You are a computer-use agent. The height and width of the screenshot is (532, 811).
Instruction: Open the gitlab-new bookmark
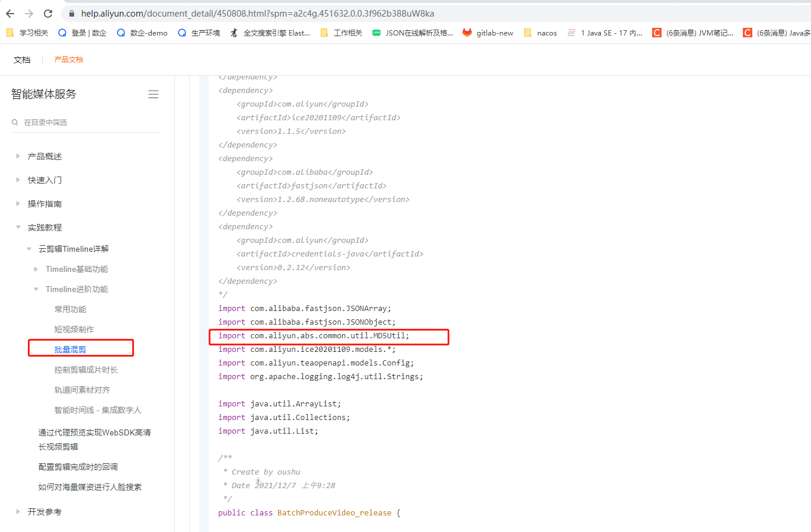488,33
